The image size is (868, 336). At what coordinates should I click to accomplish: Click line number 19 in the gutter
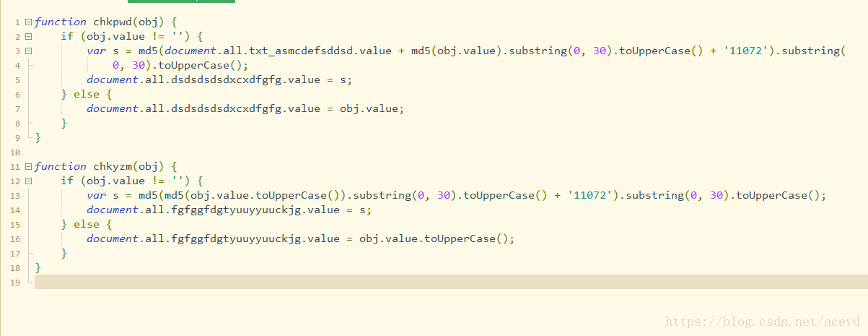[x=15, y=283]
